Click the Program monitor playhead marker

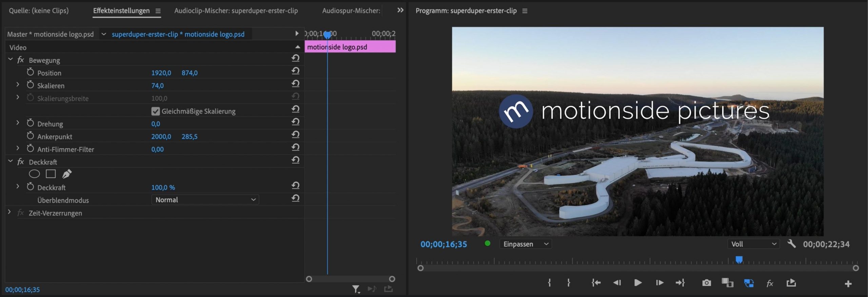coord(739,260)
